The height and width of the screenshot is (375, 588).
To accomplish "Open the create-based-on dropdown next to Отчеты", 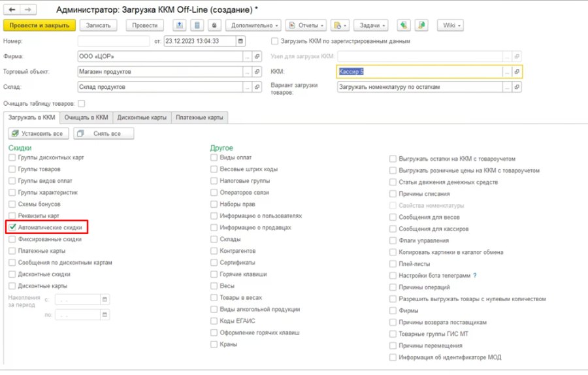I will click(340, 25).
